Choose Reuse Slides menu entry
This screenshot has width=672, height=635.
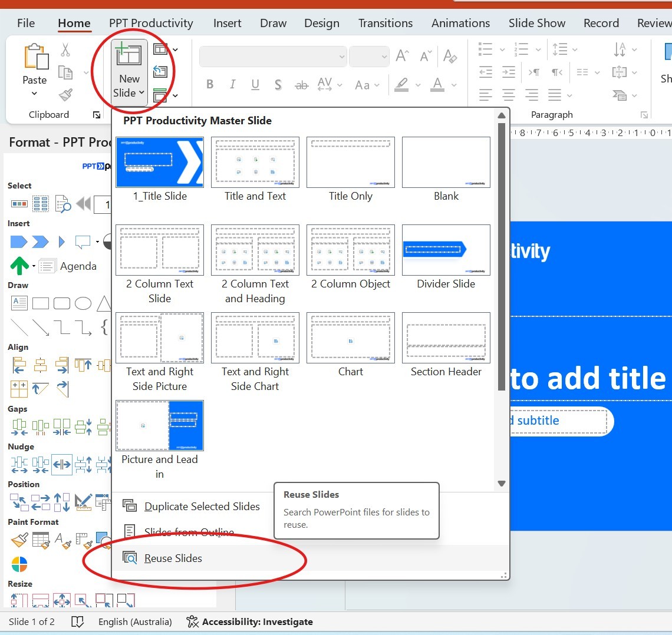310,558
